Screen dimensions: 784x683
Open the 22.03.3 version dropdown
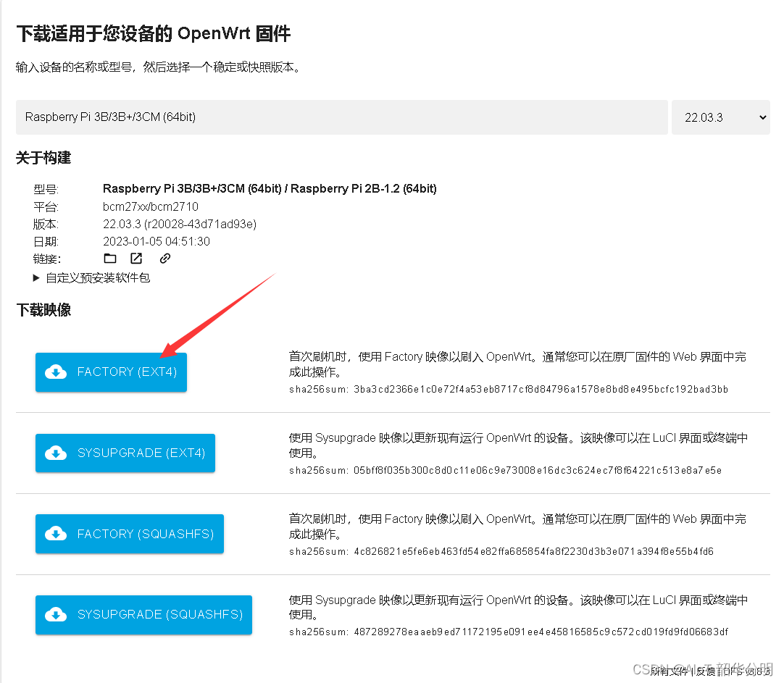coord(720,117)
